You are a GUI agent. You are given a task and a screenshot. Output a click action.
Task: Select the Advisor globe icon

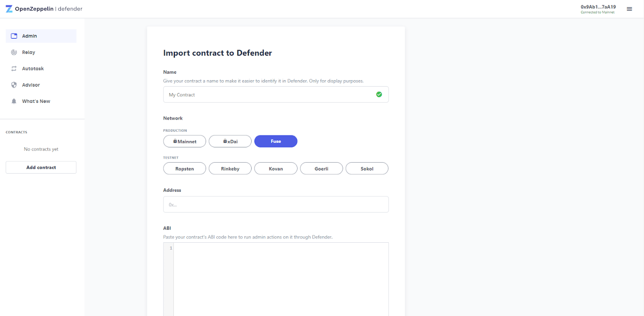(13, 85)
